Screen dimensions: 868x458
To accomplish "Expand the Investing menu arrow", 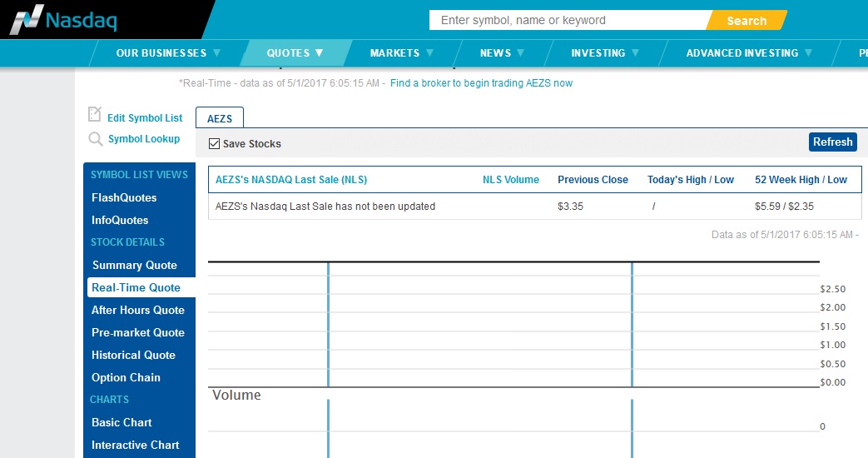I will point(635,52).
